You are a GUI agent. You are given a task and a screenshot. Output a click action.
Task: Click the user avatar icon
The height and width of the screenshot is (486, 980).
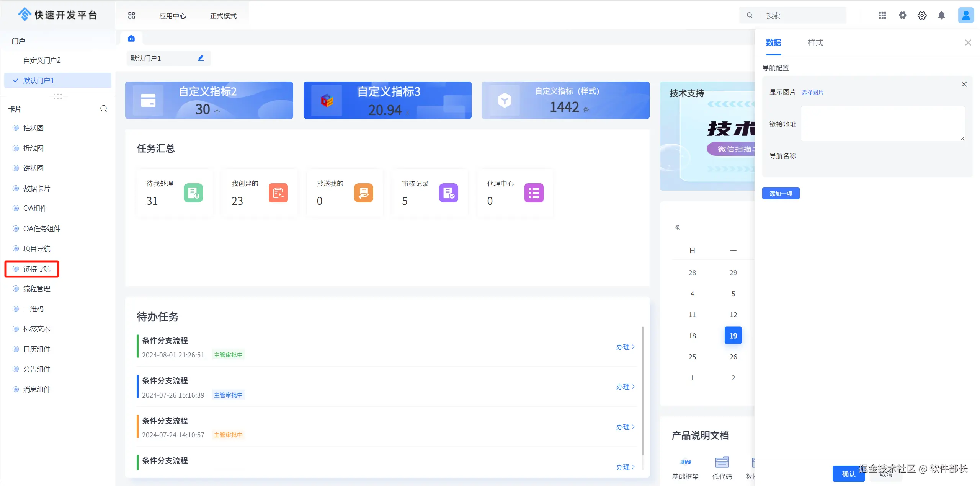point(966,15)
